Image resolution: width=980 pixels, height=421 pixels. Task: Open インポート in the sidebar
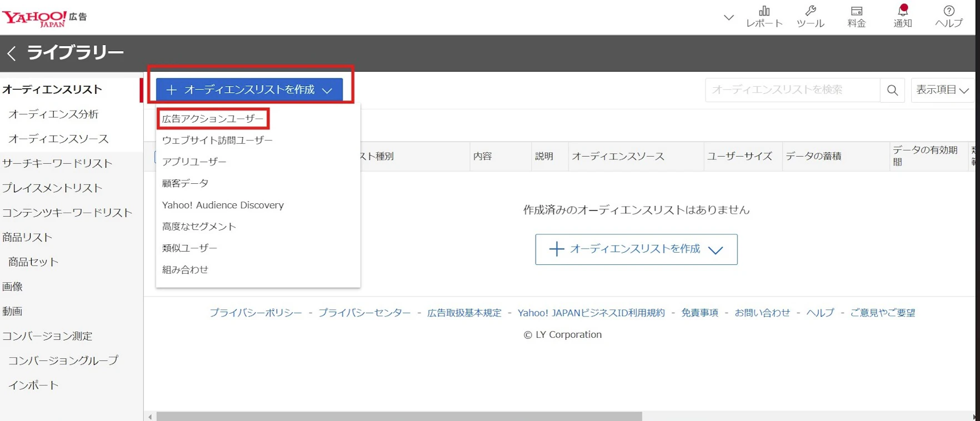pos(33,385)
